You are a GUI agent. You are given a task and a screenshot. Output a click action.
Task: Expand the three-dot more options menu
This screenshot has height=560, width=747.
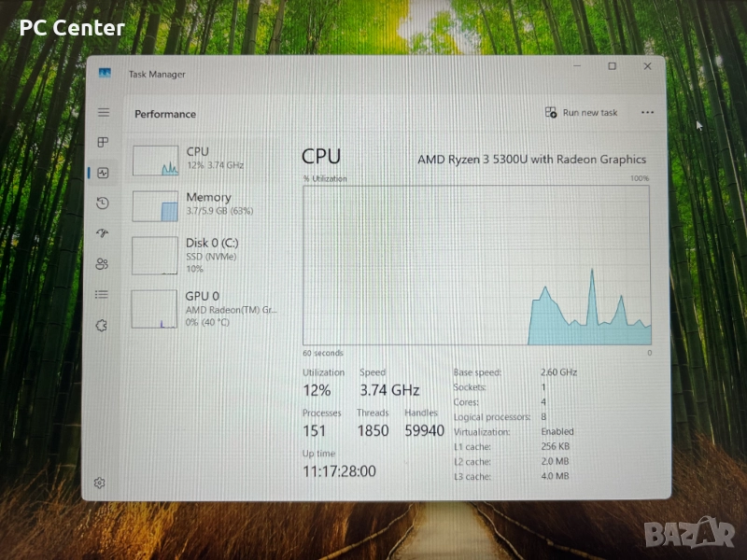coord(647,113)
